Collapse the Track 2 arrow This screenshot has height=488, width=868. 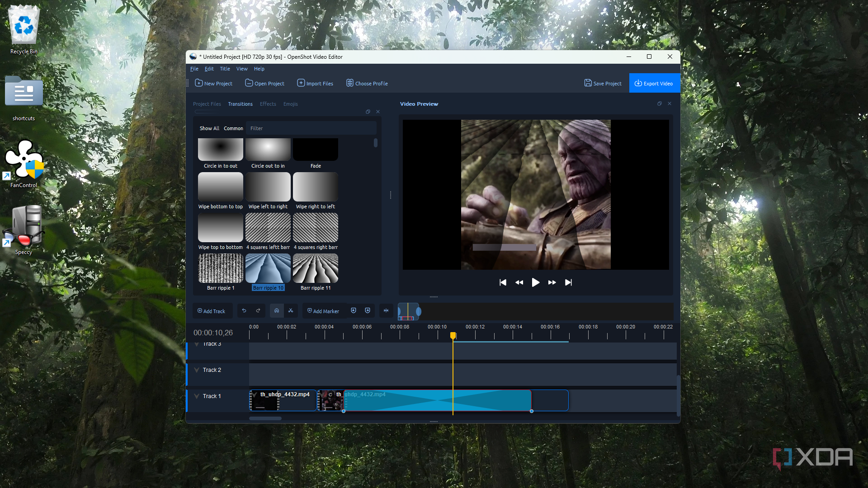(x=197, y=370)
